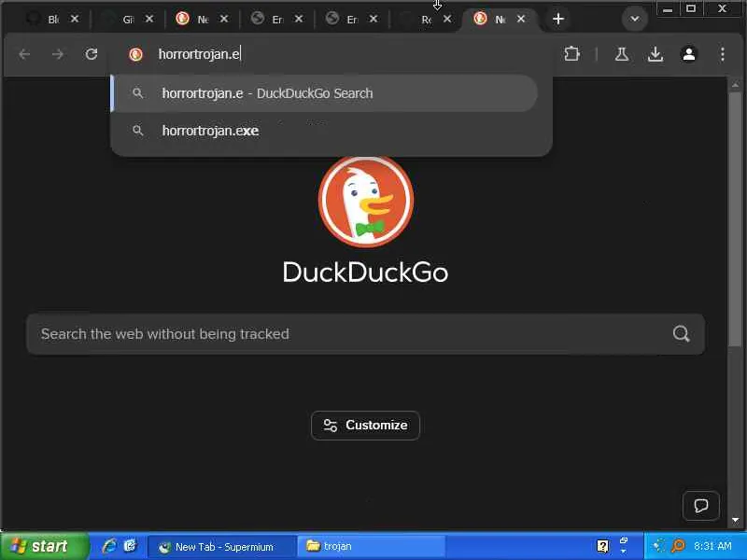
Task: Open the Downloads icon in toolbar
Action: coord(655,54)
